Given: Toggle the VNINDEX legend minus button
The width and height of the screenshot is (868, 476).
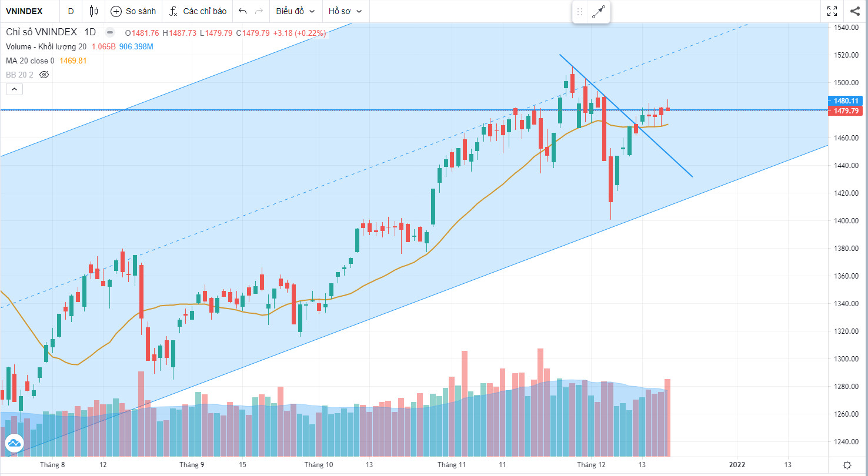Looking at the screenshot, I should tap(110, 33).
